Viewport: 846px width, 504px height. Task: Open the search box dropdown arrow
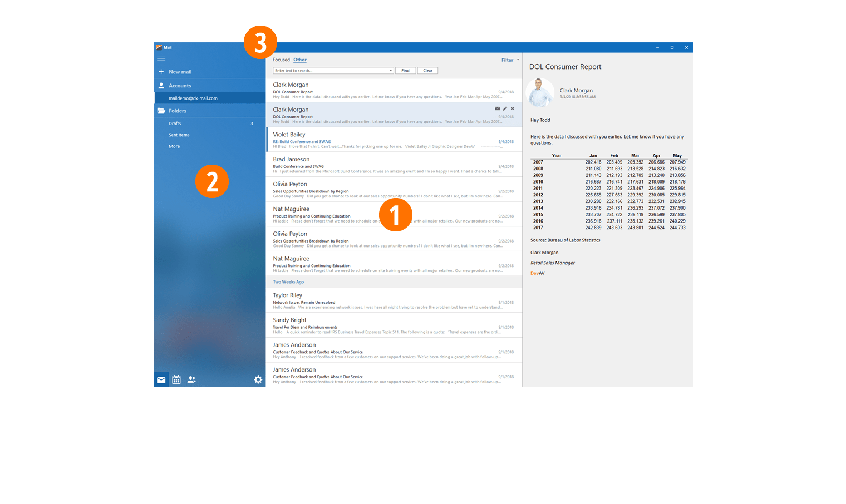[390, 71]
